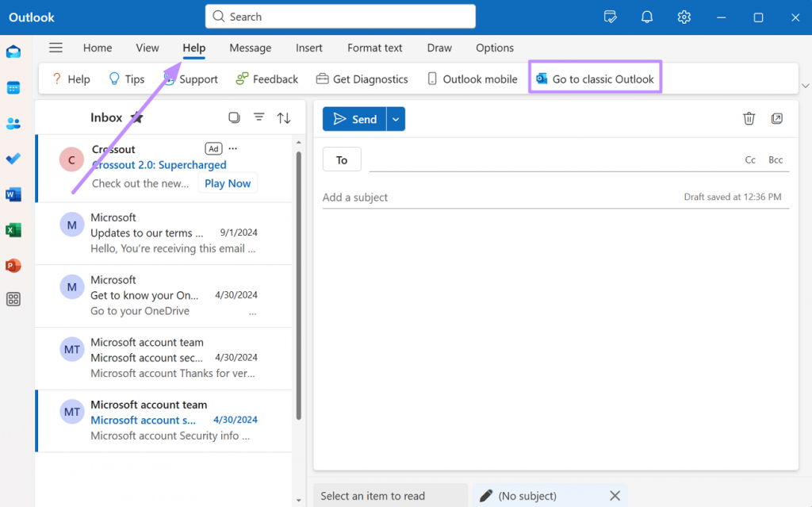The image size is (812, 507).
Task: Launch Excel from the sidebar
Action: 13,229
